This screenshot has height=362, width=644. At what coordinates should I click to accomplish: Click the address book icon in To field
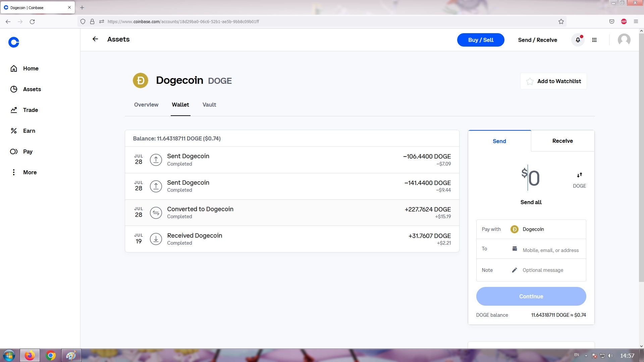pos(515,249)
